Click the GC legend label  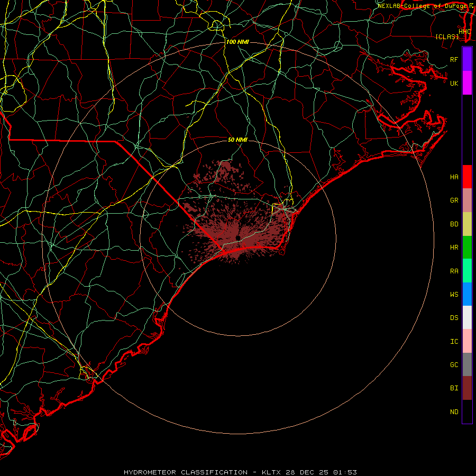[x=454, y=365]
